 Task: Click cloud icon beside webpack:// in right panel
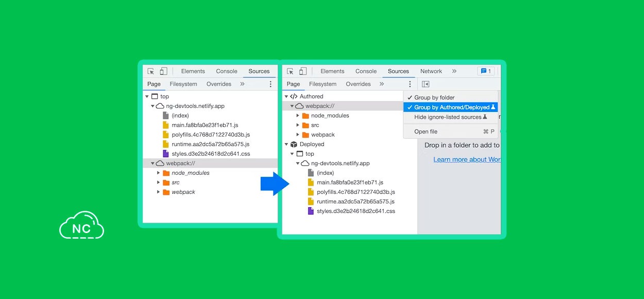(x=300, y=106)
